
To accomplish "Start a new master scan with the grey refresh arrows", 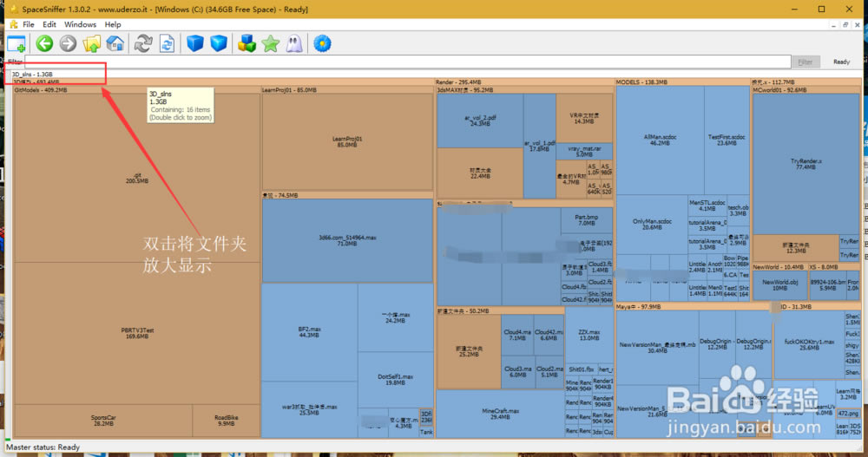I will pyautogui.click(x=143, y=43).
